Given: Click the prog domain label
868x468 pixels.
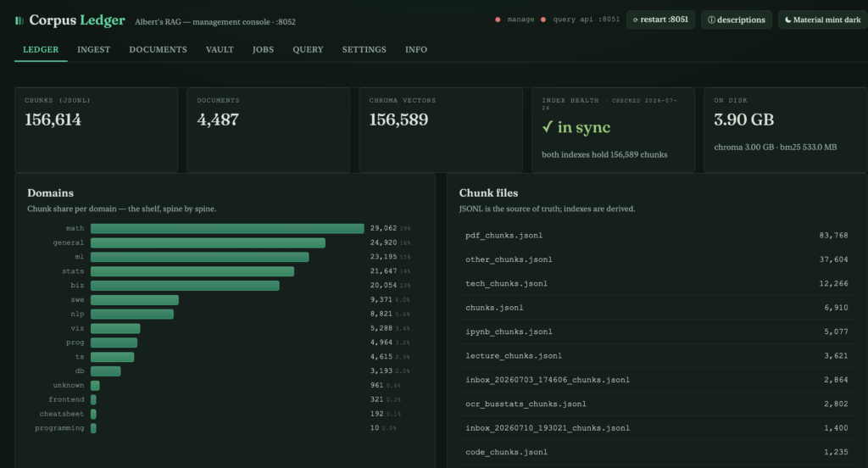Looking at the screenshot, I should (x=75, y=343).
